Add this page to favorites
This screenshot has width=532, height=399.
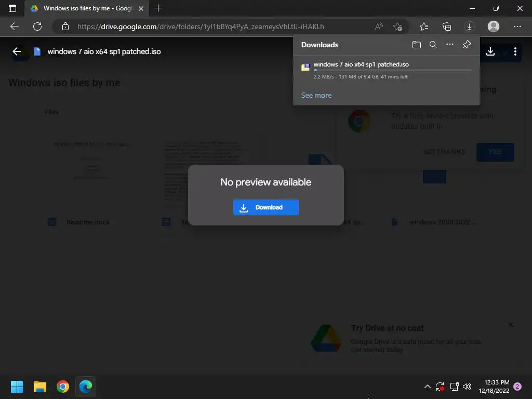(397, 26)
